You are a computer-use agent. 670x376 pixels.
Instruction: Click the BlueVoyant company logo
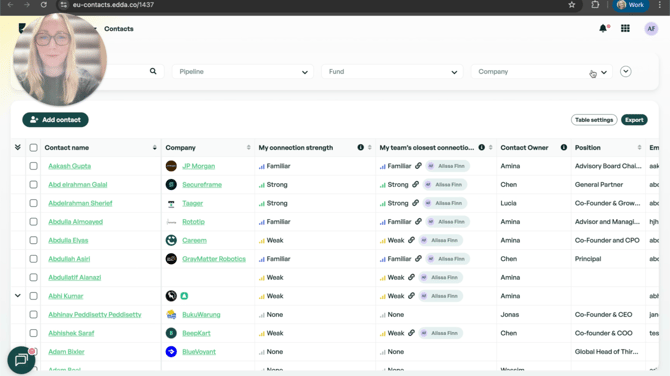pyautogui.click(x=171, y=352)
